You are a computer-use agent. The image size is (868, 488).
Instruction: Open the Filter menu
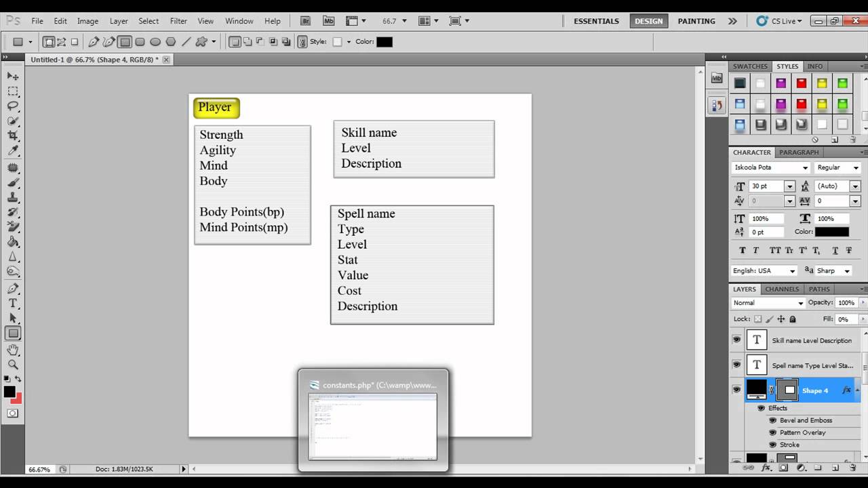[178, 21]
